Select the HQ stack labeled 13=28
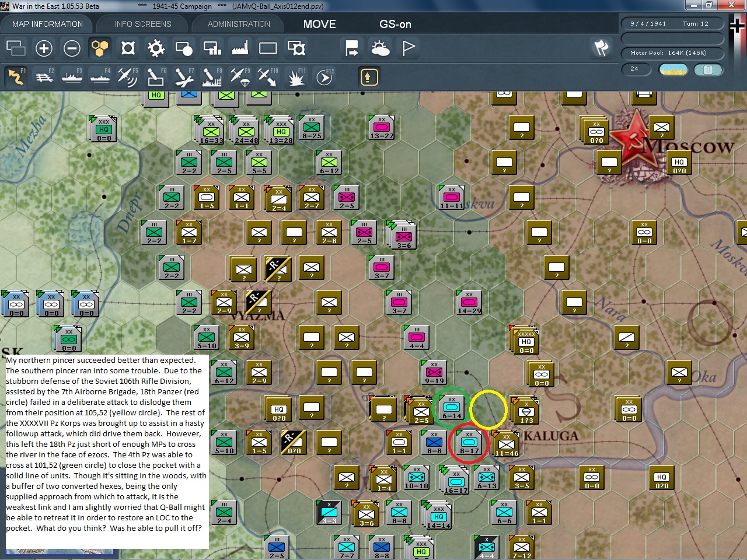 [x=281, y=130]
